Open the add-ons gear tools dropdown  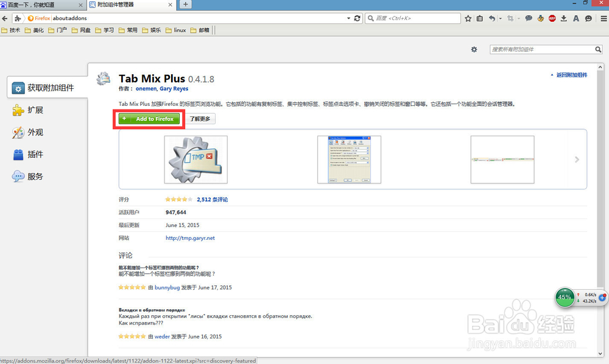[474, 49]
